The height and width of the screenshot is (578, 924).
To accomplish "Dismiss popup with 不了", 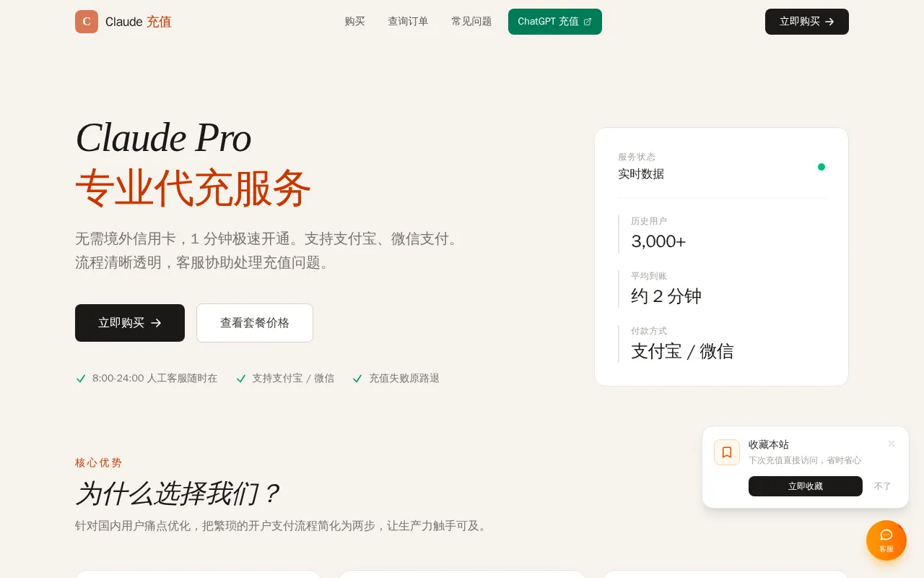I will pos(883,486).
